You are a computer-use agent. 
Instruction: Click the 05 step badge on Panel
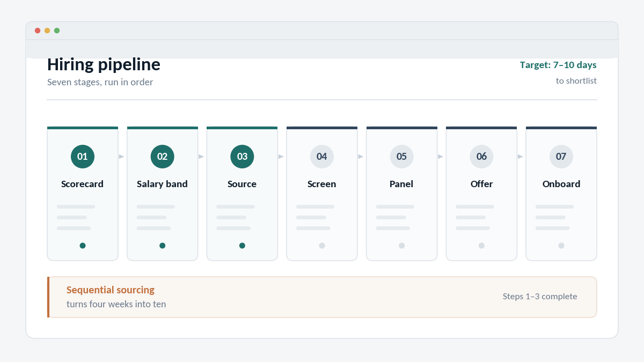point(401,157)
